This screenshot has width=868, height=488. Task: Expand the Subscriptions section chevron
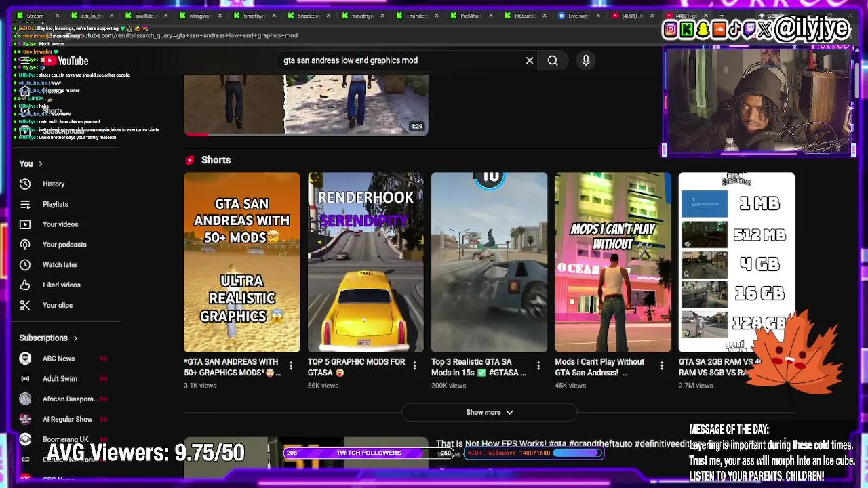(x=75, y=338)
